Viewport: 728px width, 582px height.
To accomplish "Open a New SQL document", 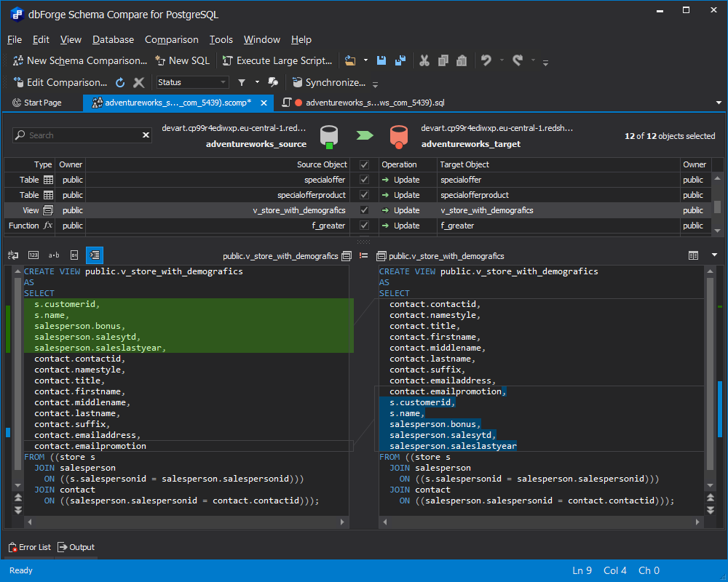I will [183, 60].
